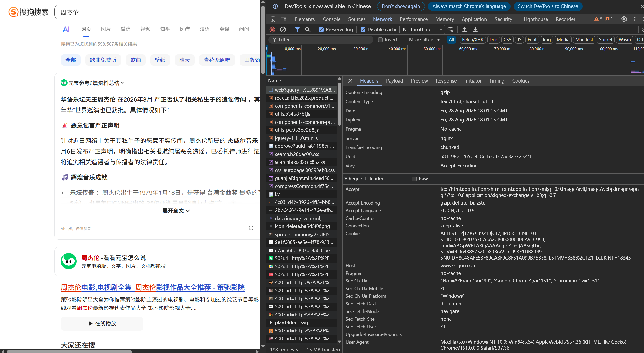
Task: Select the search.b28dac00.css request
Action: click(x=302, y=154)
